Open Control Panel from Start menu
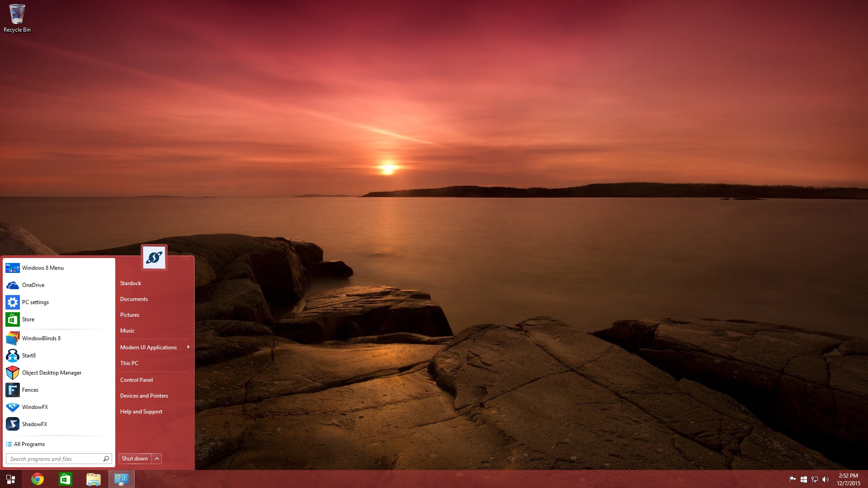This screenshot has width=868, height=488. tap(137, 380)
